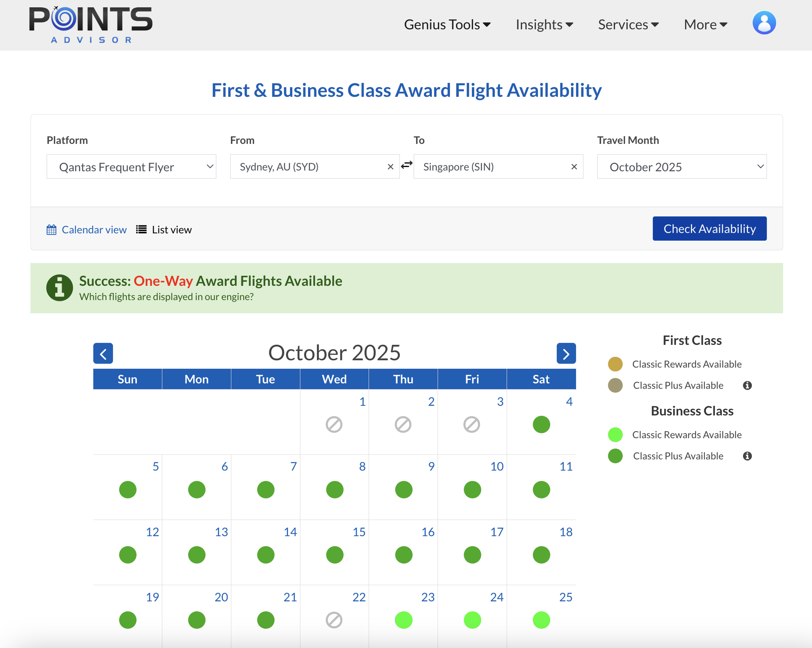This screenshot has width=812, height=648.
Task: Click the October 19 date number
Action: 152,597
